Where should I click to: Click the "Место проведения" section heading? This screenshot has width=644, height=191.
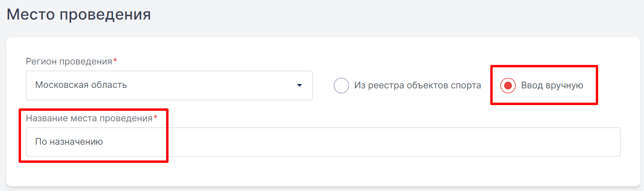point(79,14)
